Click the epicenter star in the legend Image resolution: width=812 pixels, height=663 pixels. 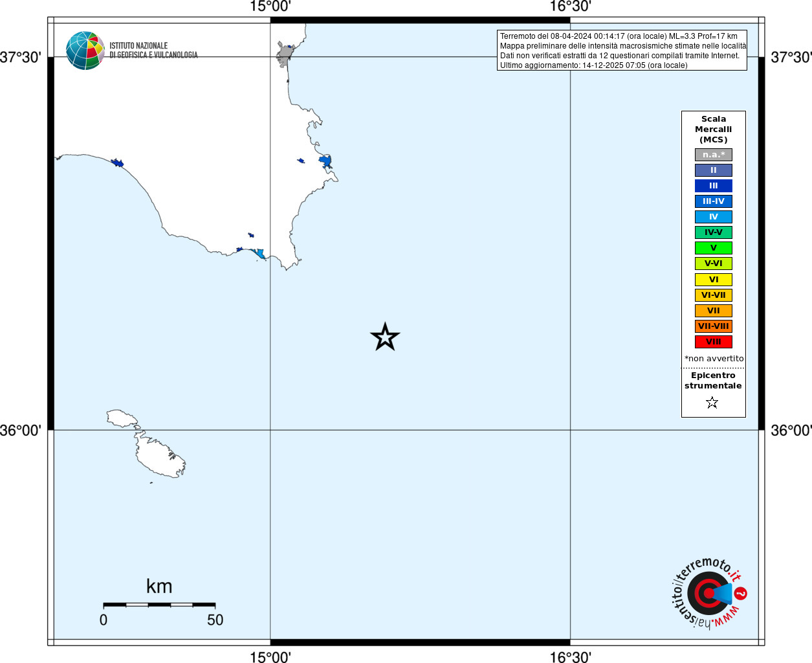(x=712, y=403)
